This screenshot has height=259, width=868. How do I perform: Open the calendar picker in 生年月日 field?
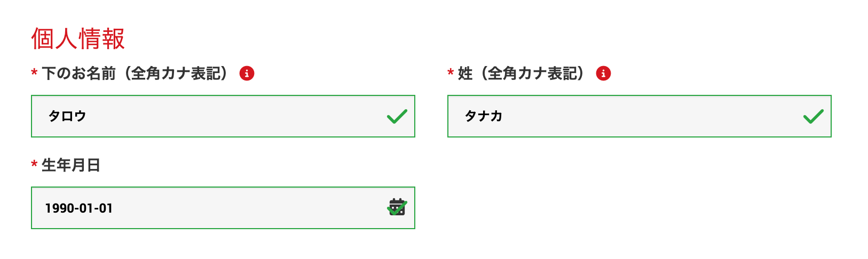coord(397,207)
